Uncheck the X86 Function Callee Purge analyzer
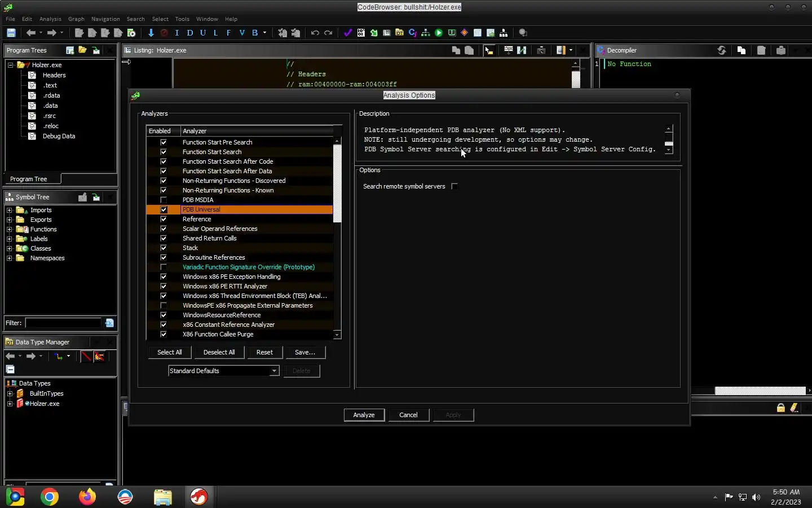 164,334
